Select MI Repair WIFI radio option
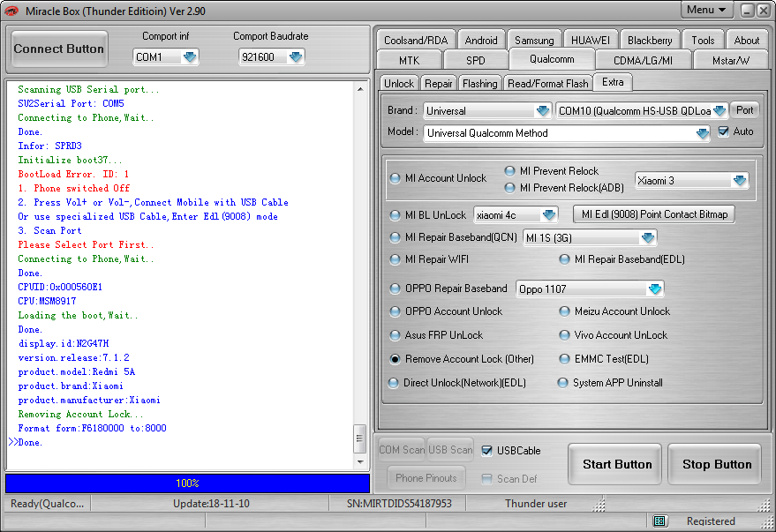776x532 pixels. pos(395,259)
